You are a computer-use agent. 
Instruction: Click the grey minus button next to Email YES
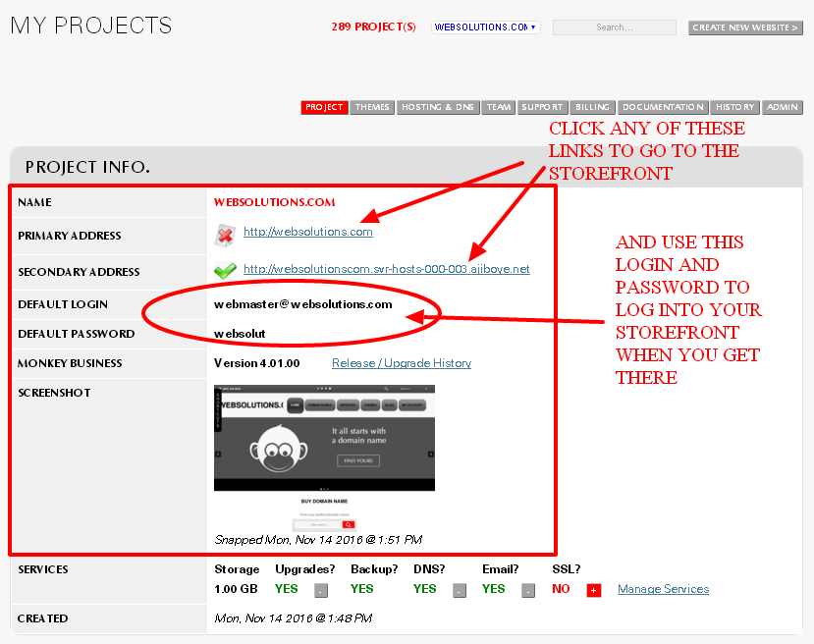tap(528, 590)
